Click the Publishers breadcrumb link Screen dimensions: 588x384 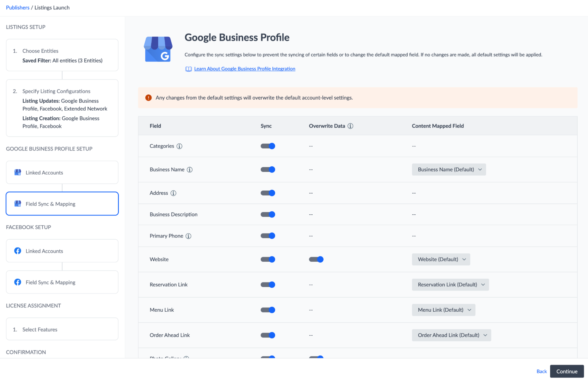(18, 8)
